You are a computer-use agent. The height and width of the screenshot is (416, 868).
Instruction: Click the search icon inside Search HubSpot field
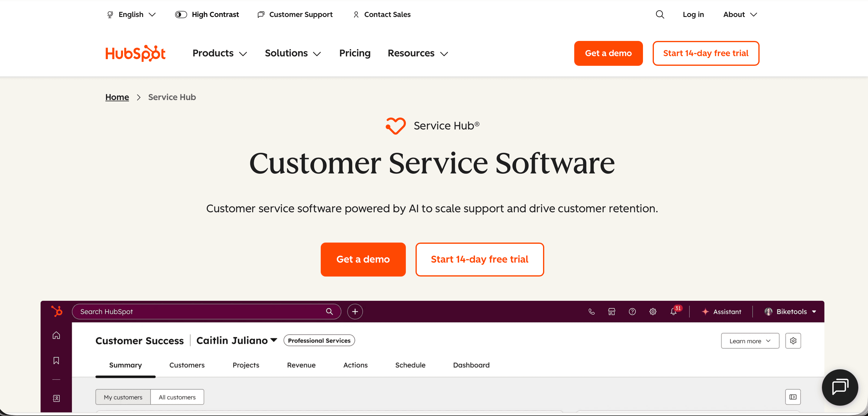pyautogui.click(x=329, y=311)
